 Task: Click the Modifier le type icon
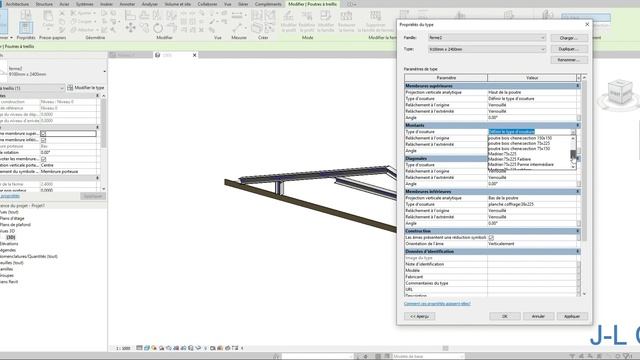click(x=70, y=88)
